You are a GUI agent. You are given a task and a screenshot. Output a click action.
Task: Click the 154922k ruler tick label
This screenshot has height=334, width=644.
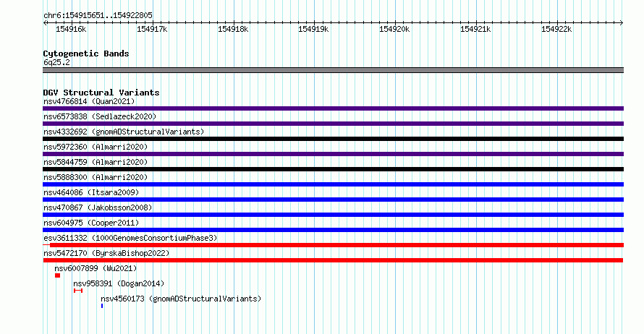click(x=556, y=29)
